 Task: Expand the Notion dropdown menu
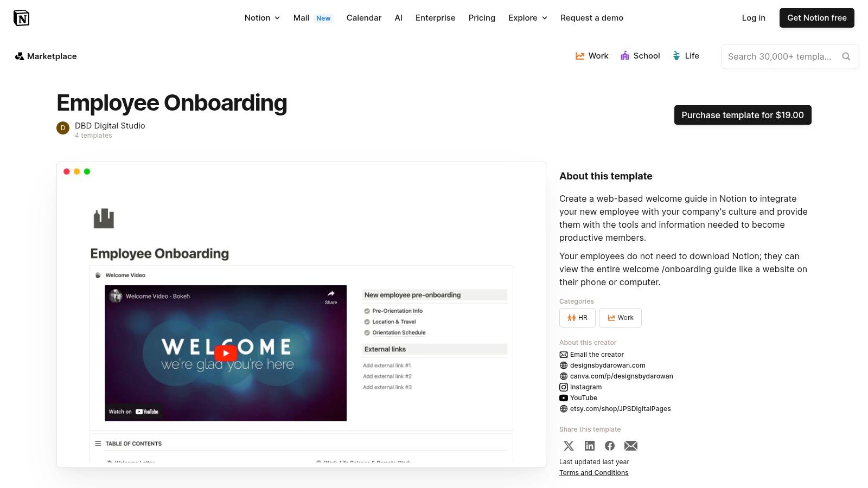click(x=262, y=18)
